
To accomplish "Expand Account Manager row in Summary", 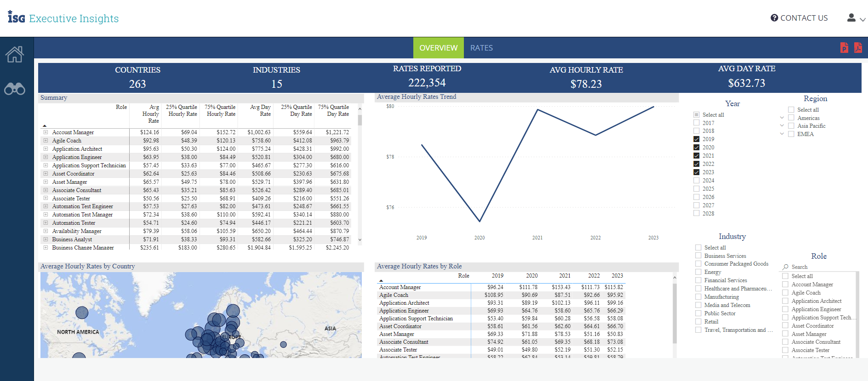I will (46, 132).
